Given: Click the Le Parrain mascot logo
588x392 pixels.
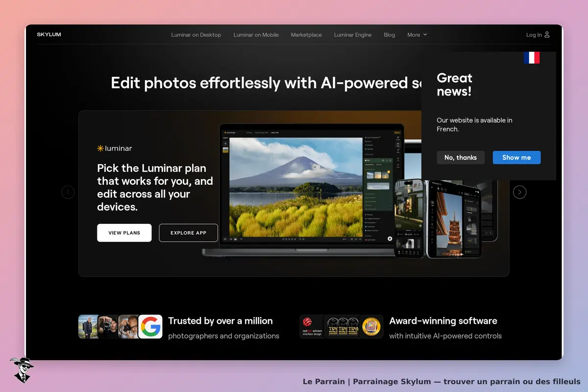Looking at the screenshot, I should point(22,370).
